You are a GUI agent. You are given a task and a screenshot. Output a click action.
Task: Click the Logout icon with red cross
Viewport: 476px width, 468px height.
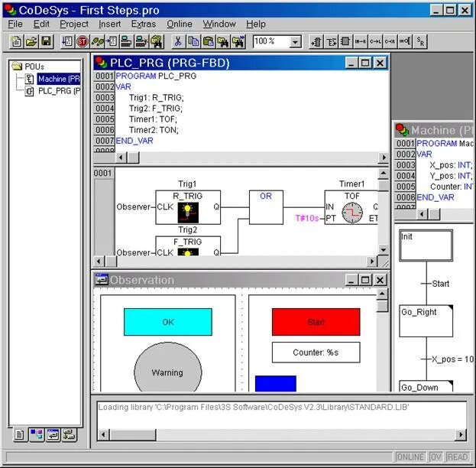141,41
